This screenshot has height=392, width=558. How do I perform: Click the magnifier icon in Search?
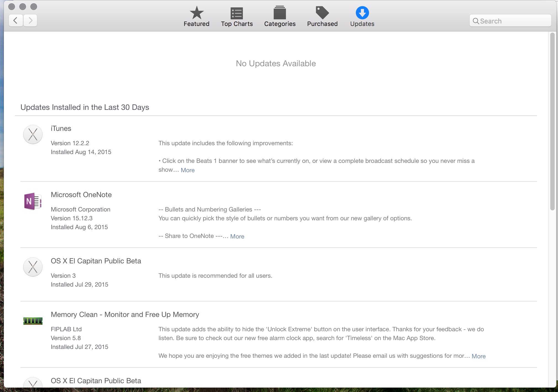point(476,21)
